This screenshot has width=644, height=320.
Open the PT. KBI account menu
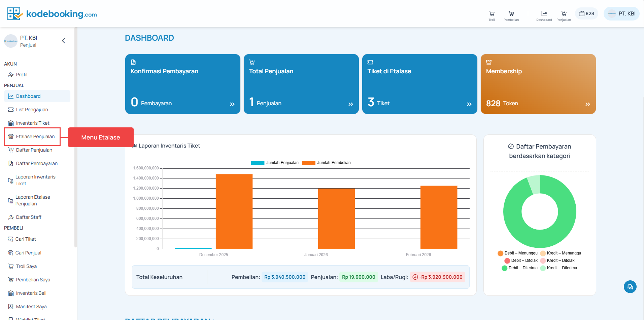621,14
